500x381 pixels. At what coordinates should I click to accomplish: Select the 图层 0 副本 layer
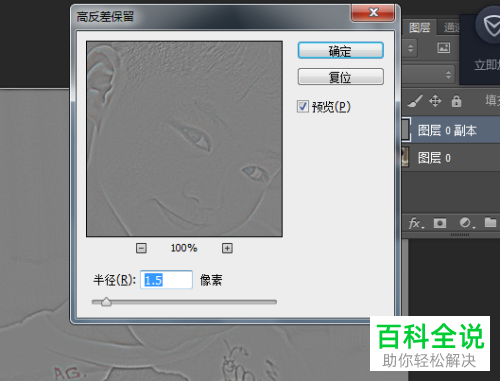(x=451, y=130)
